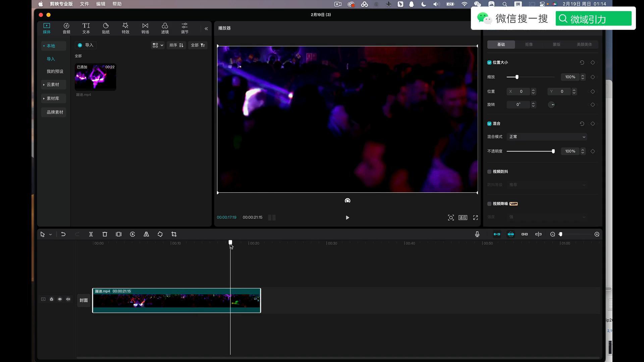Switch to the 蒙版 mask tab

[x=556, y=45]
